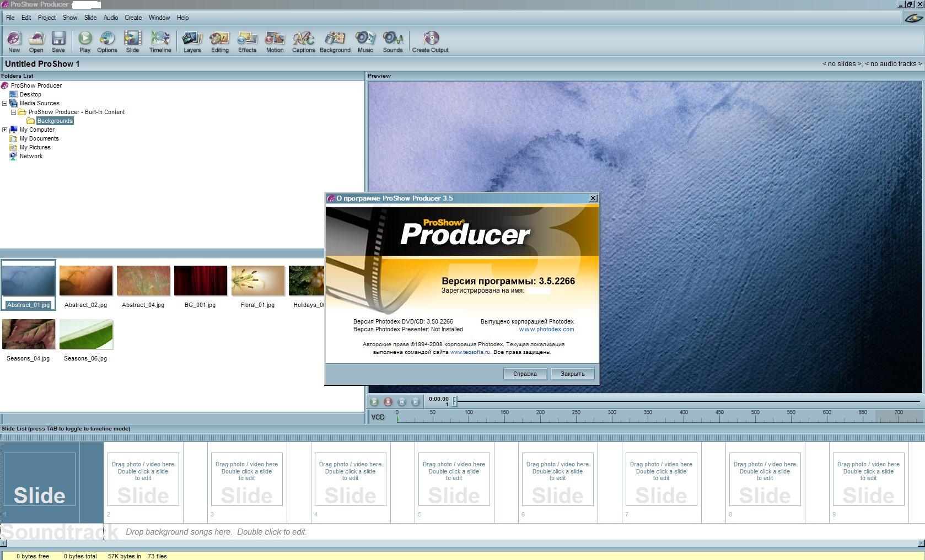Click the Create Output icon
This screenshot has height=560, width=925.
(x=431, y=41)
